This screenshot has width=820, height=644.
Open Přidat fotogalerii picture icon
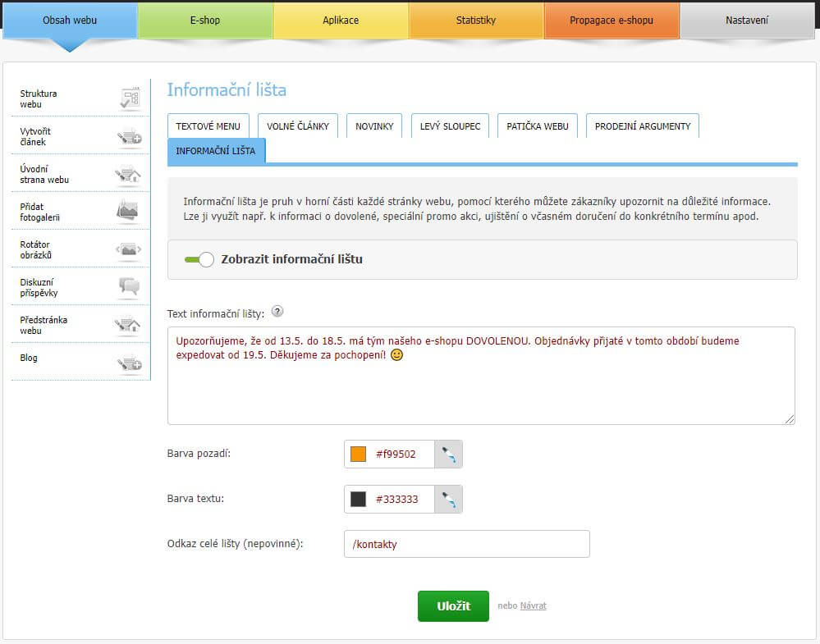coord(128,211)
